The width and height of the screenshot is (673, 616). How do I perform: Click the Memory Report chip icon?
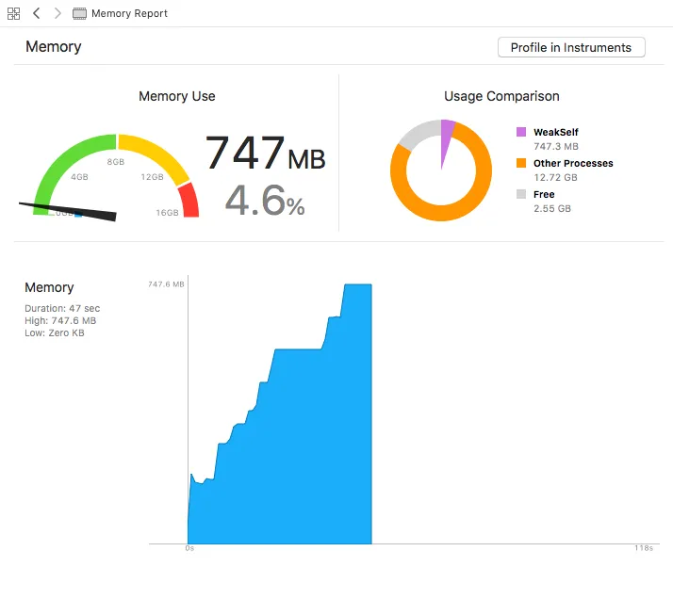click(x=79, y=14)
